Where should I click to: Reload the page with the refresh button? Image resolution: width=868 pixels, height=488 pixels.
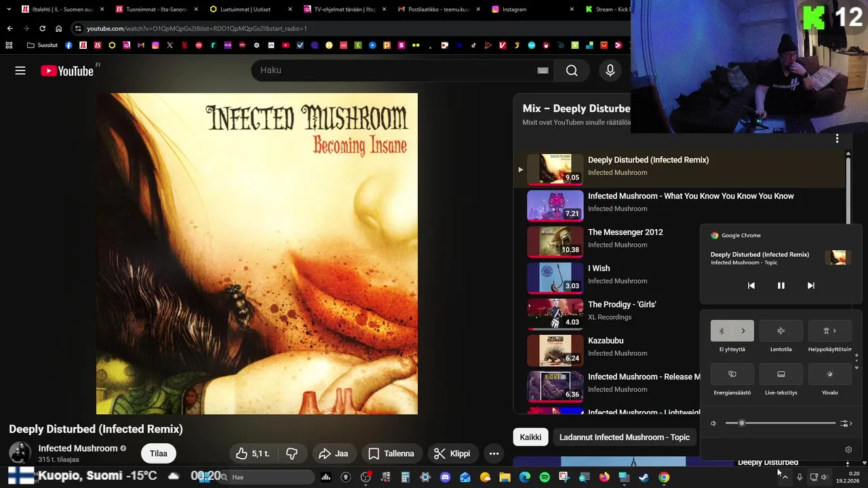coord(42,28)
